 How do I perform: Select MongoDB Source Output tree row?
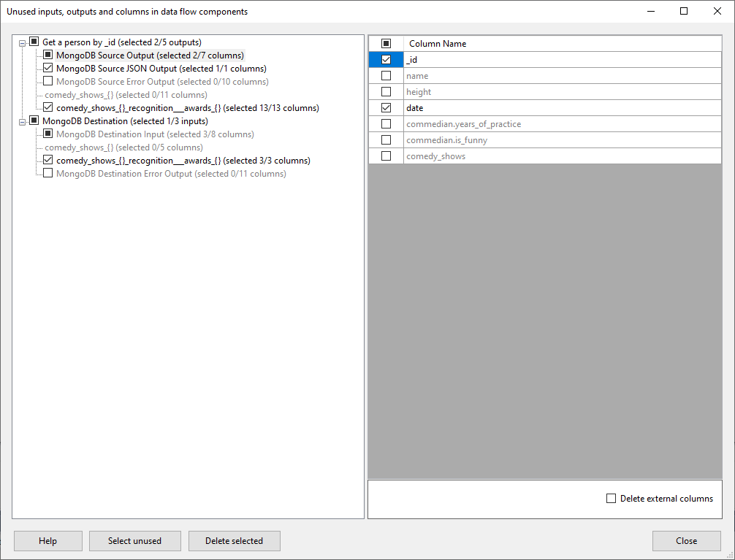[x=150, y=55]
